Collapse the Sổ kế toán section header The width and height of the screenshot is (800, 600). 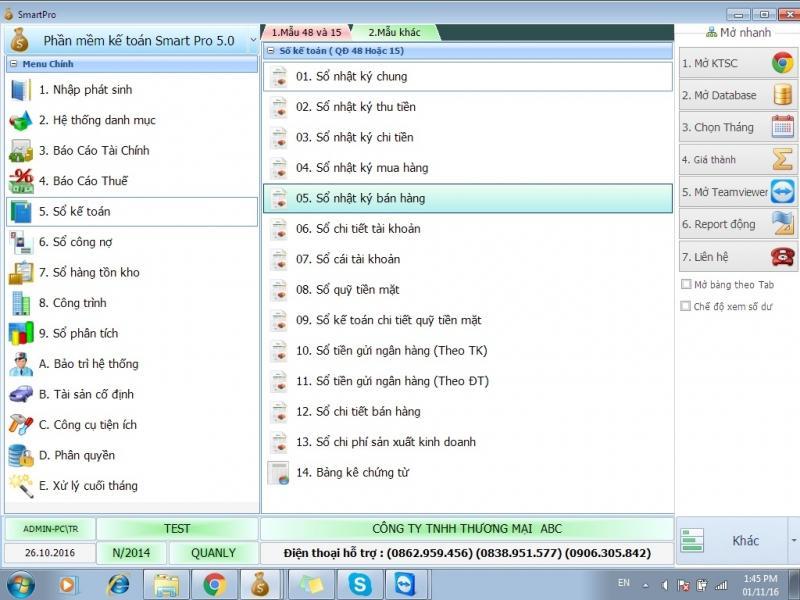269,50
